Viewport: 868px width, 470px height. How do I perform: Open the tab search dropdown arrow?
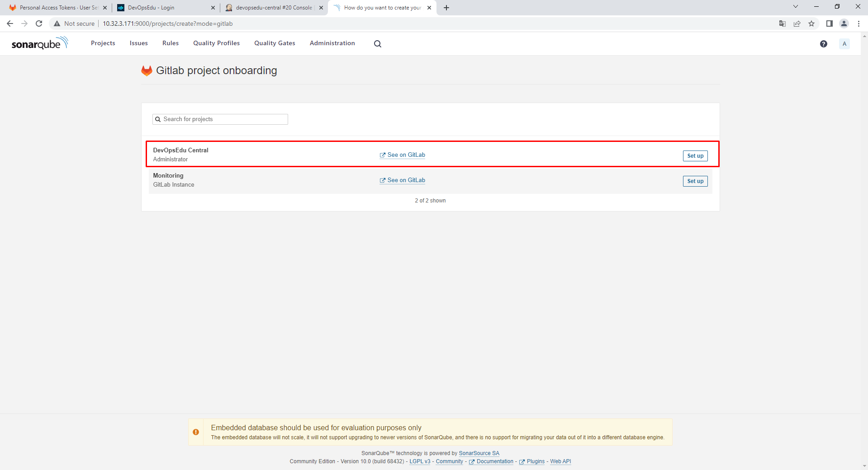click(796, 7)
